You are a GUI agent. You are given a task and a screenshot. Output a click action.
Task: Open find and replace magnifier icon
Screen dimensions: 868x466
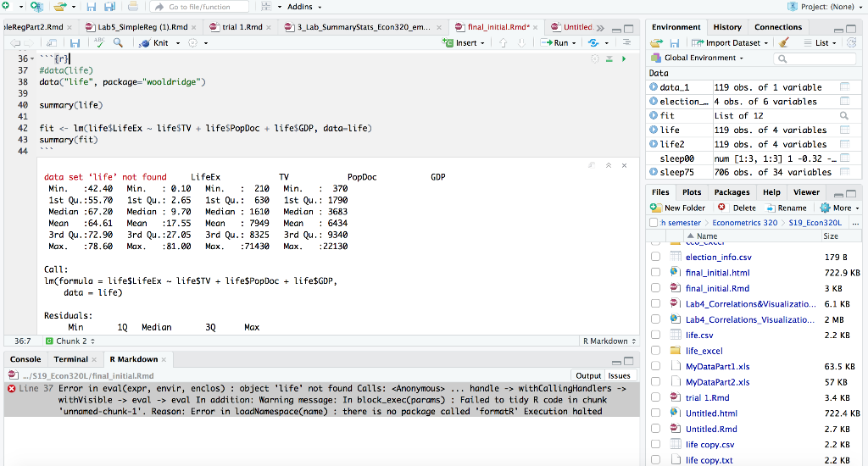[118, 42]
